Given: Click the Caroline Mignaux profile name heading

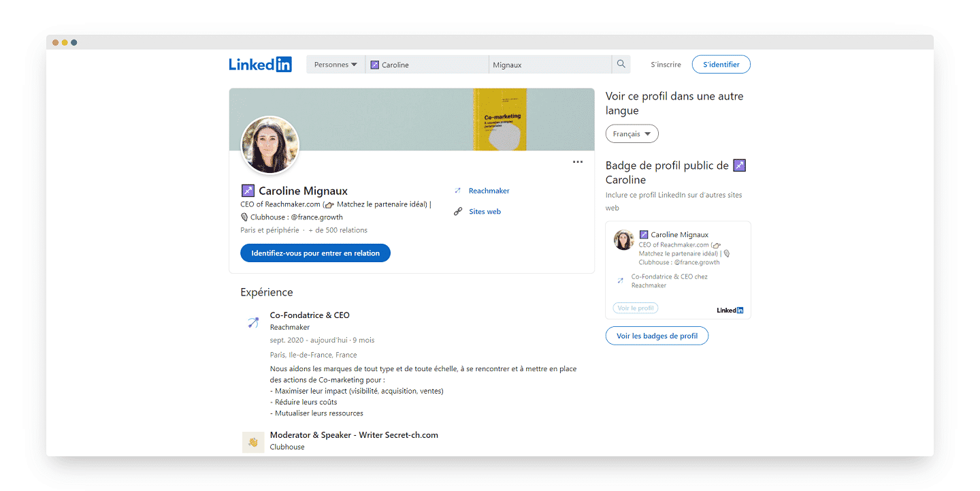Looking at the screenshot, I should (x=303, y=191).
